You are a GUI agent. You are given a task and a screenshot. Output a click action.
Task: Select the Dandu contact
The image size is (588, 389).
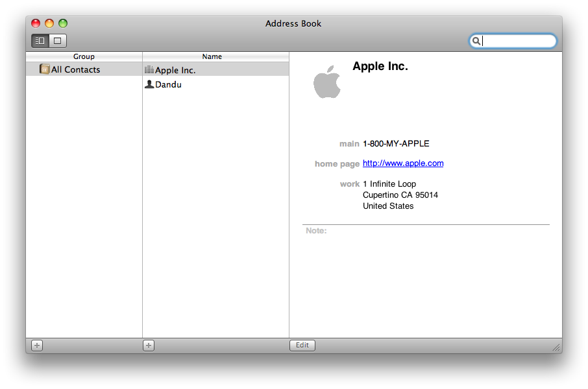coord(215,84)
